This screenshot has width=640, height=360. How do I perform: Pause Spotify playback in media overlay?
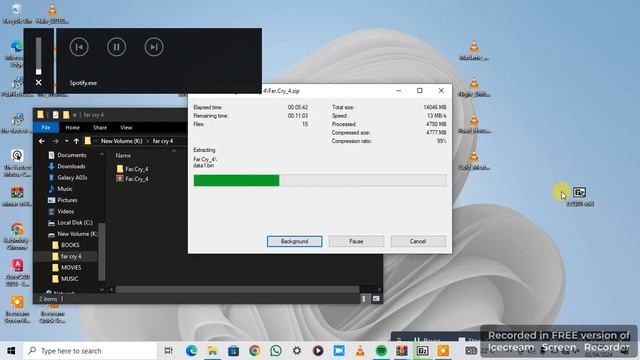click(116, 47)
